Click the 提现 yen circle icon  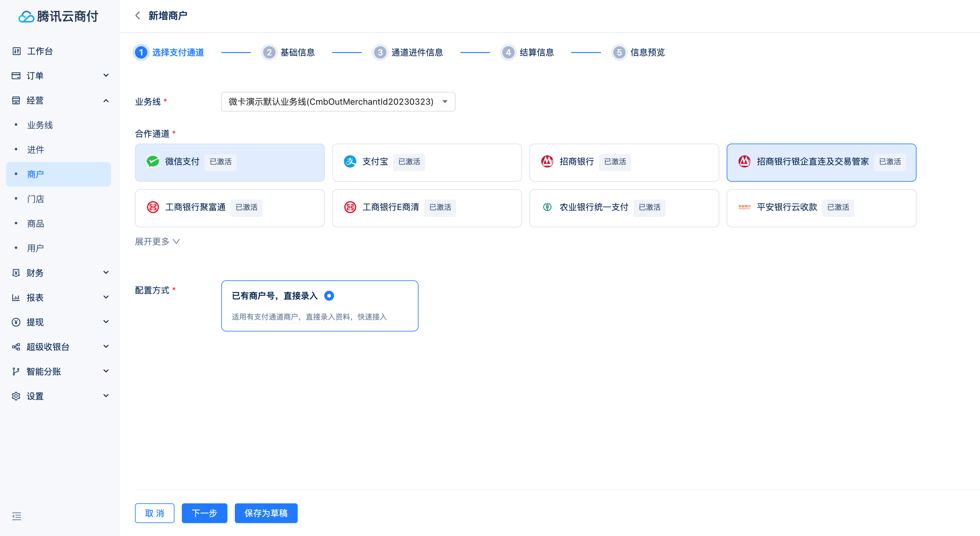point(16,322)
